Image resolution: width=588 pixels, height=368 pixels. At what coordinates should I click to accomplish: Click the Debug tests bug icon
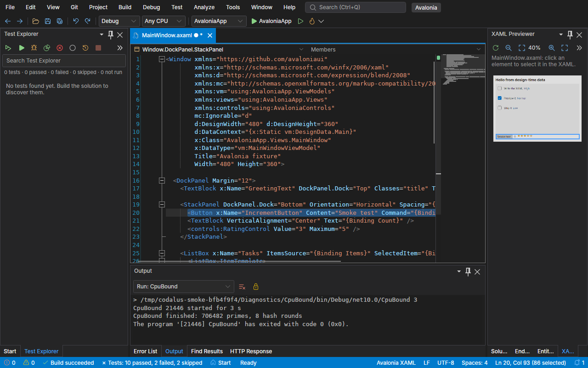(x=34, y=48)
